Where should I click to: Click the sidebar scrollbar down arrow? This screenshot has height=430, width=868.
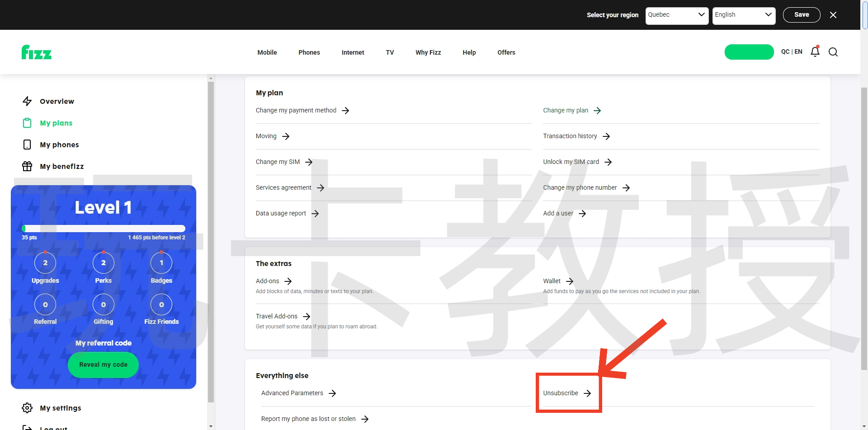click(211, 426)
